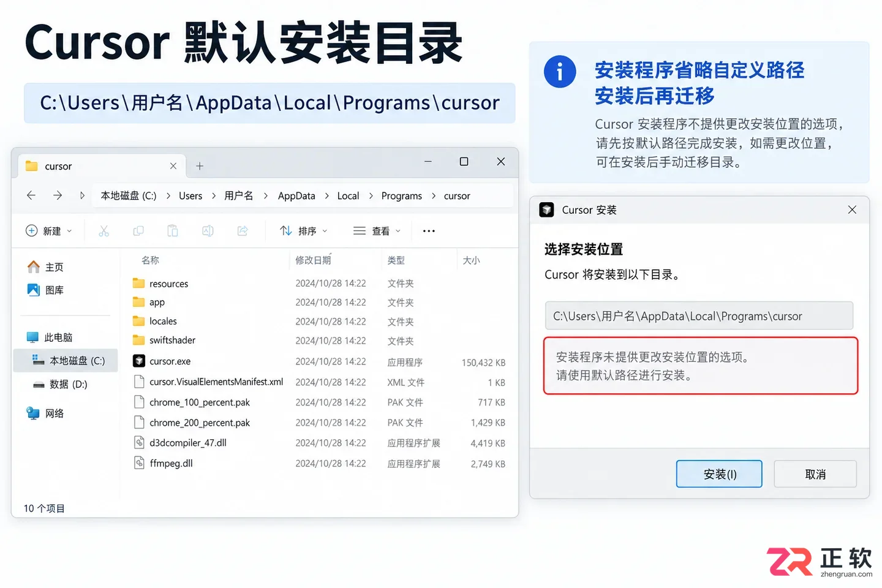The height and width of the screenshot is (588, 882).
Task: Click the Back arrow in File Explorer
Action: tap(31, 195)
